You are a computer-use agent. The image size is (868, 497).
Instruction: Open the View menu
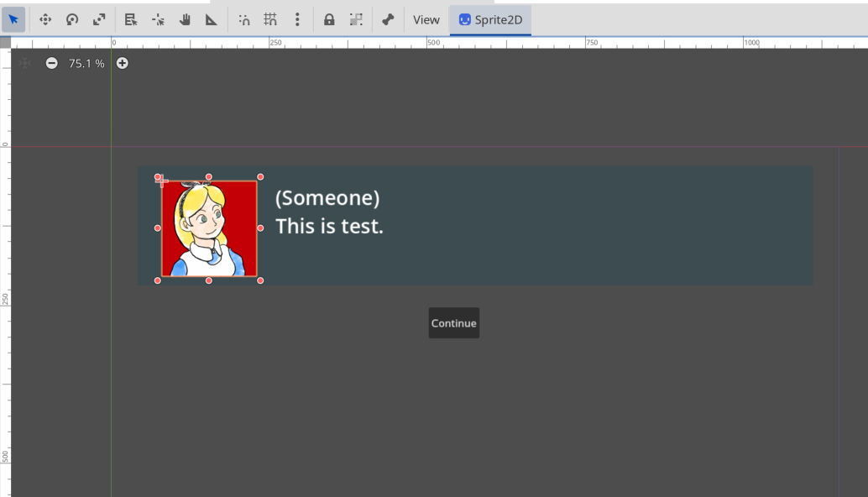pyautogui.click(x=426, y=20)
